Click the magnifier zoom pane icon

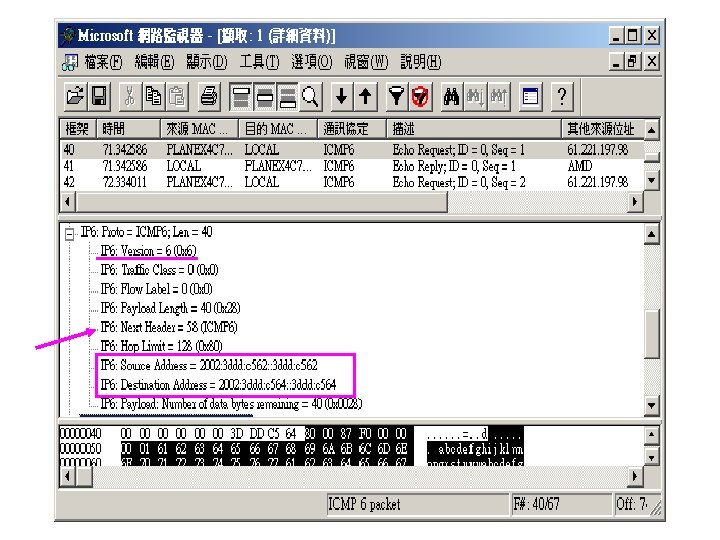point(311,96)
